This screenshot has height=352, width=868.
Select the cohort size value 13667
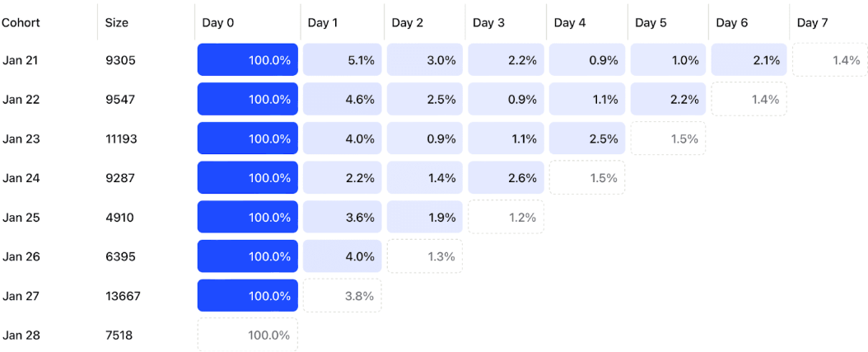coord(123,296)
